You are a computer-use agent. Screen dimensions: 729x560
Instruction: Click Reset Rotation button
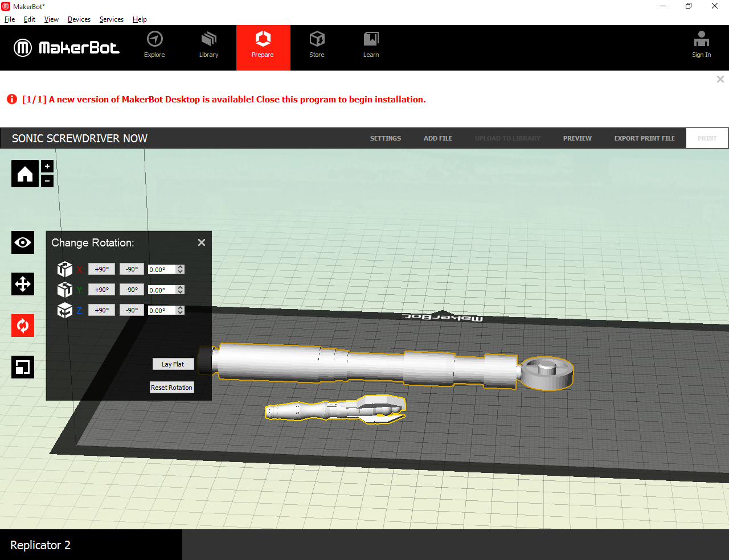pos(172,388)
